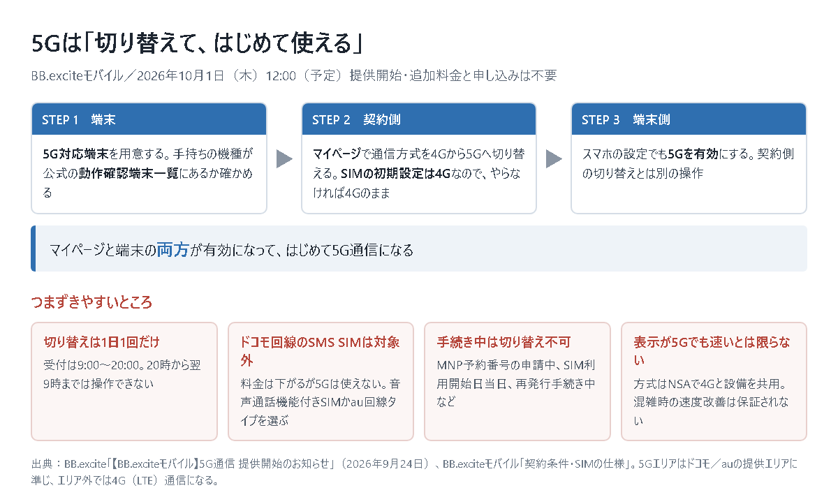Image resolution: width=838 pixels, height=504 pixels.
Task: Click card heading ドコモ回線のSMS SIMは対象外
Action: coord(321,351)
